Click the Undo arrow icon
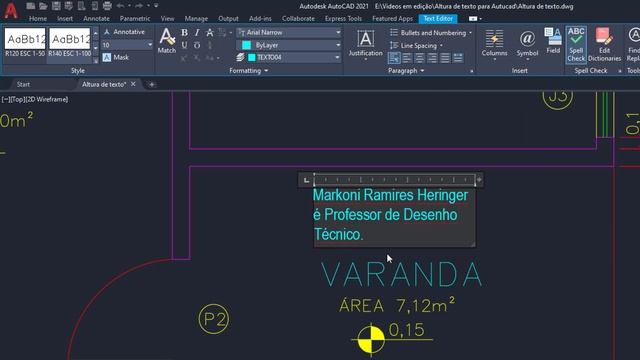The height and width of the screenshot is (360, 640). point(120,6)
